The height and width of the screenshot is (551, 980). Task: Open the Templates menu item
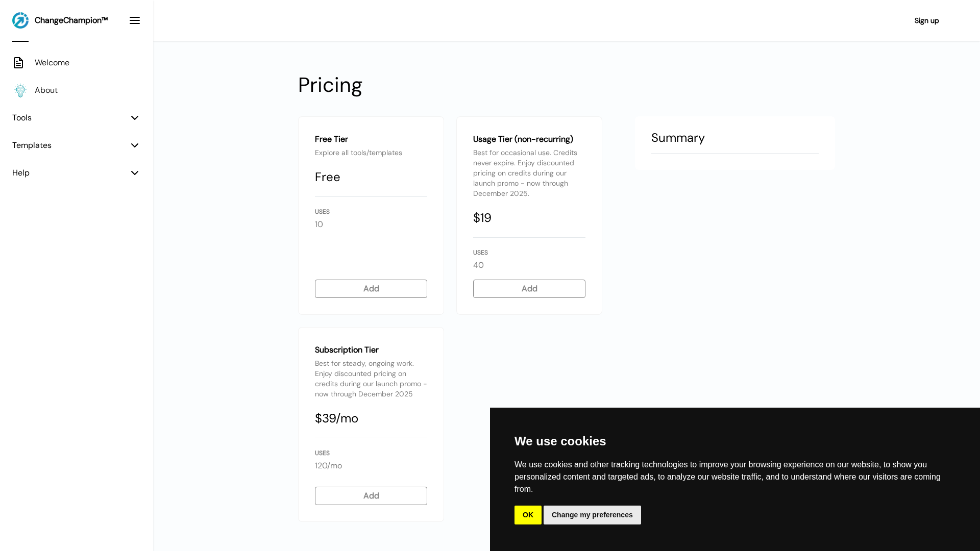(x=32, y=145)
